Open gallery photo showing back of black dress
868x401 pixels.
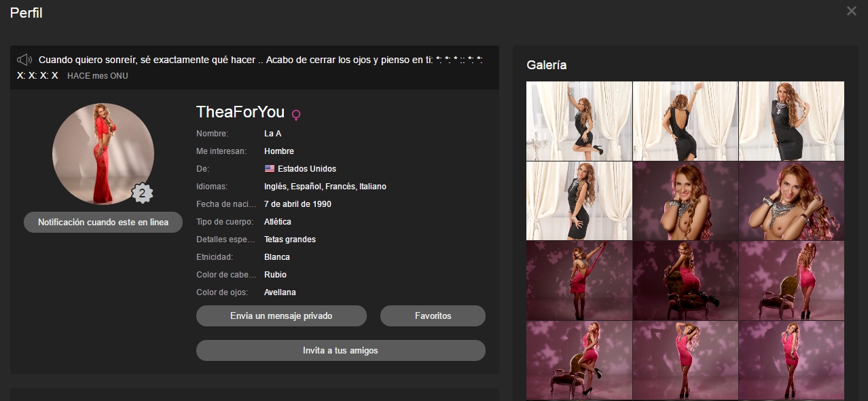coord(685,121)
